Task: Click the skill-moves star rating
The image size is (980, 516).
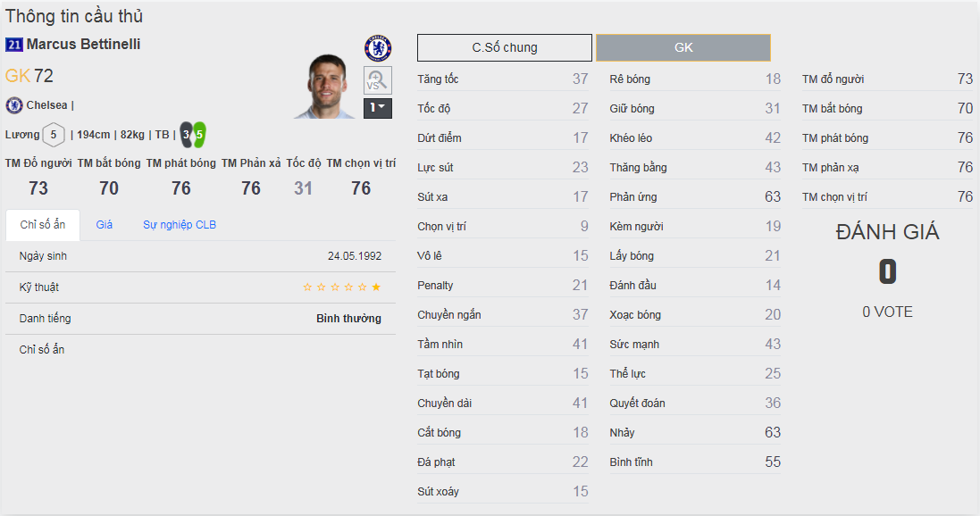Action: coord(342,287)
